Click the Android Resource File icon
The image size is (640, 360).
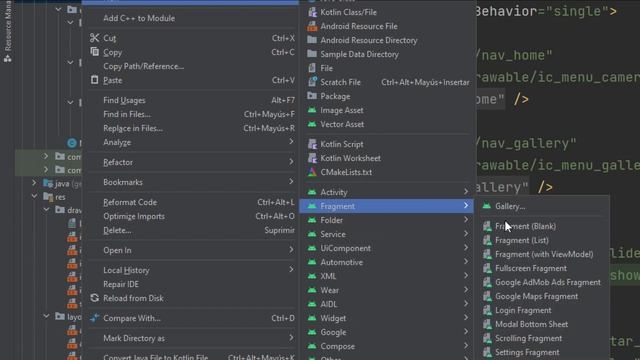312,26
